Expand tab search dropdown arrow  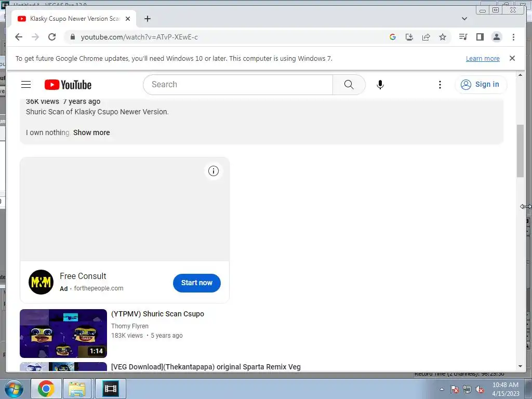[464, 19]
